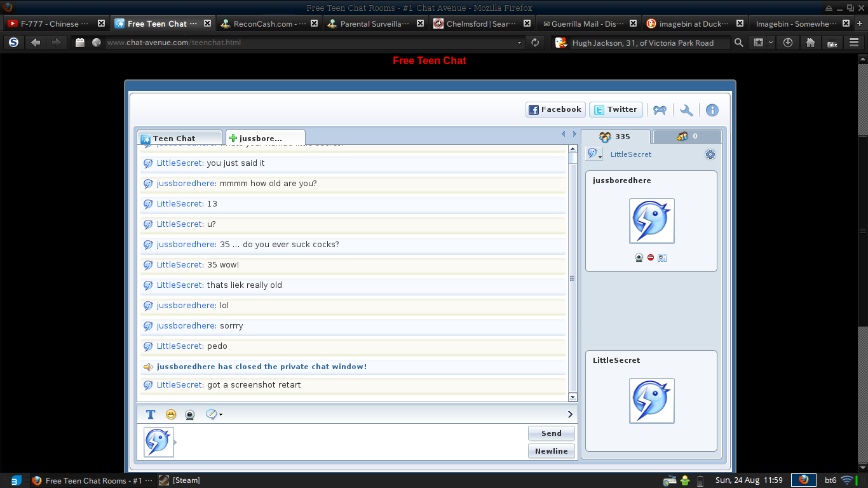Open text formatting T icon

click(x=151, y=414)
